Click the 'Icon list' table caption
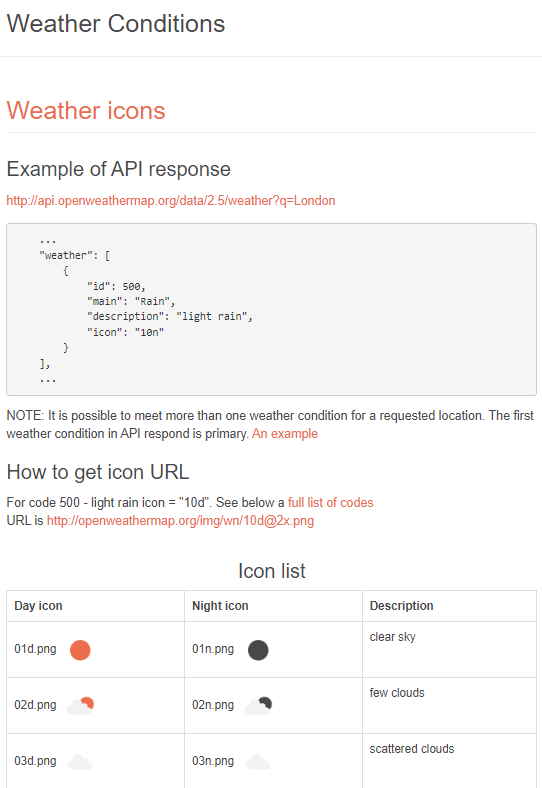Viewport: 542px width, 788px height. pos(272,571)
